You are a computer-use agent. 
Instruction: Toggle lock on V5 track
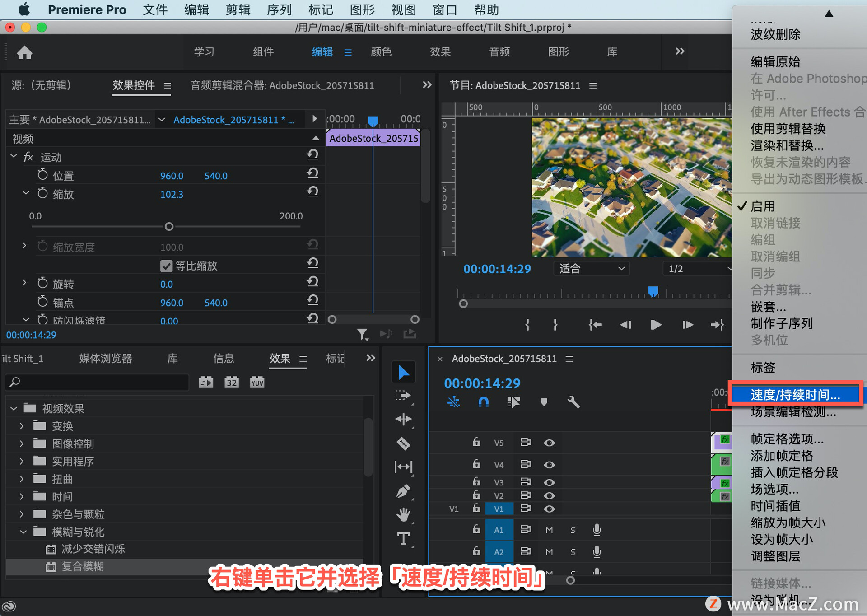tap(476, 442)
